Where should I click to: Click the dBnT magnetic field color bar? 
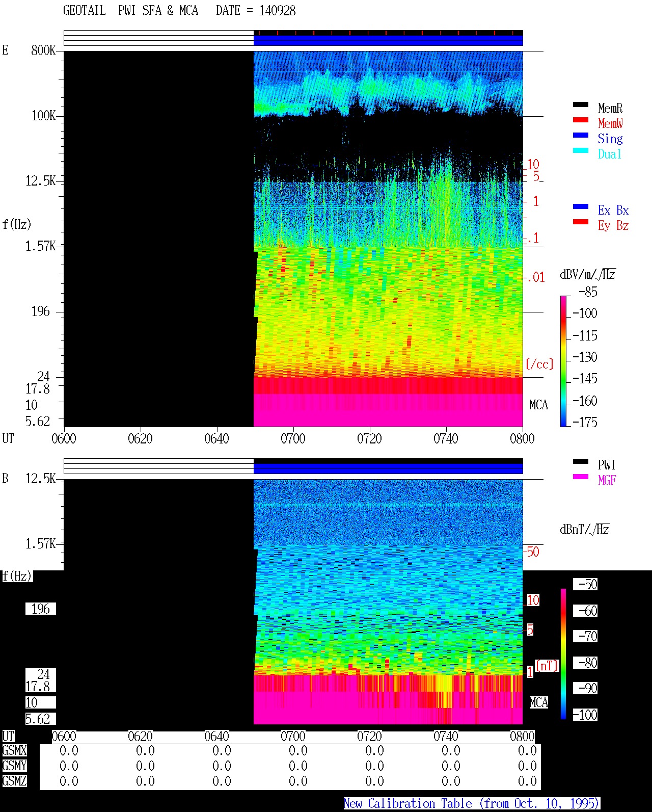(563, 653)
